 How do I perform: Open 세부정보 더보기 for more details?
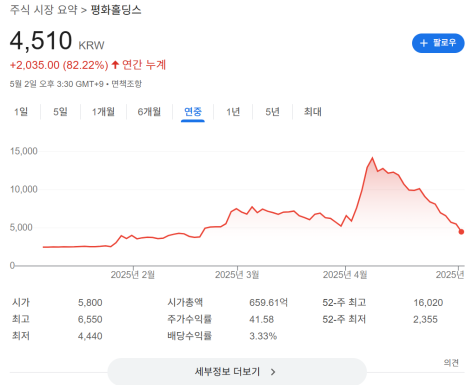(x=237, y=372)
